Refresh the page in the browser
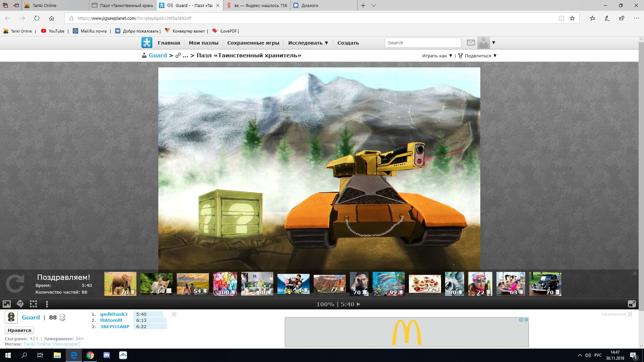 coord(37,18)
